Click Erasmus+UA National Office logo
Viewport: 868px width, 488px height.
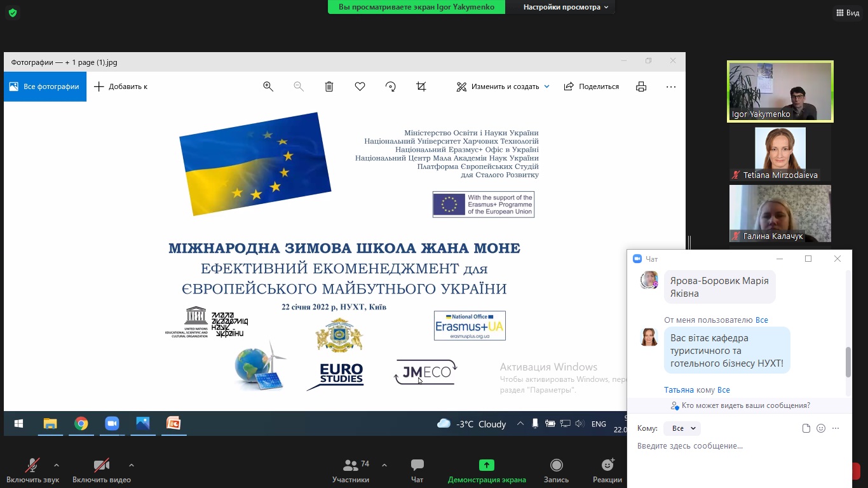470,325
